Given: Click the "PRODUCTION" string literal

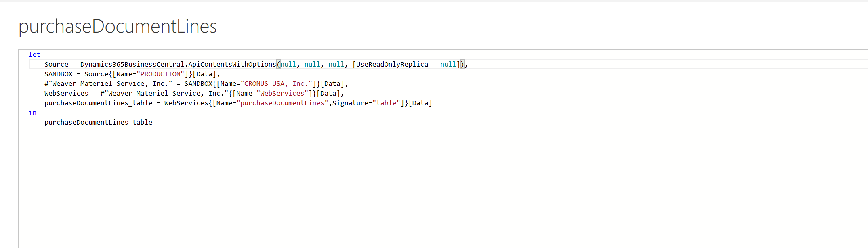Looking at the screenshot, I should tap(160, 74).
